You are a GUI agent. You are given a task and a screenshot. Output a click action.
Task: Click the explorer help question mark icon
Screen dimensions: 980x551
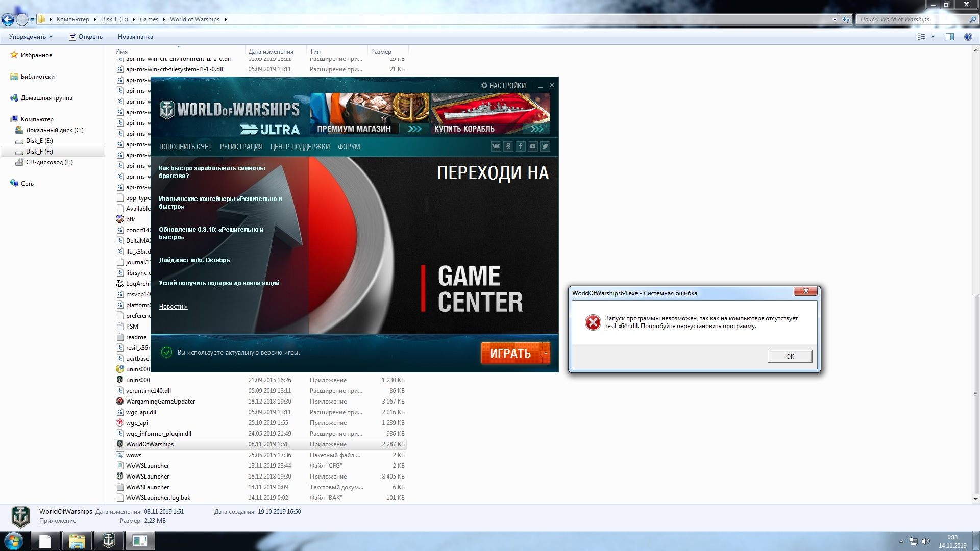pyautogui.click(x=968, y=37)
